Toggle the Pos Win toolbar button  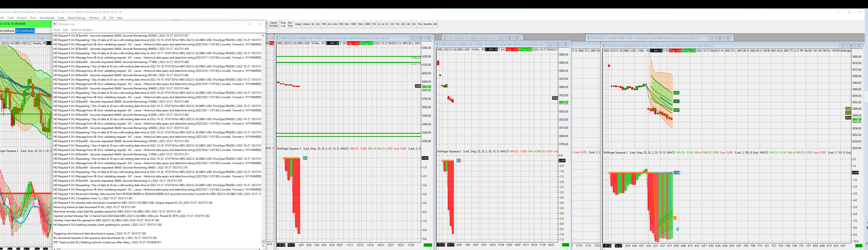290,24
